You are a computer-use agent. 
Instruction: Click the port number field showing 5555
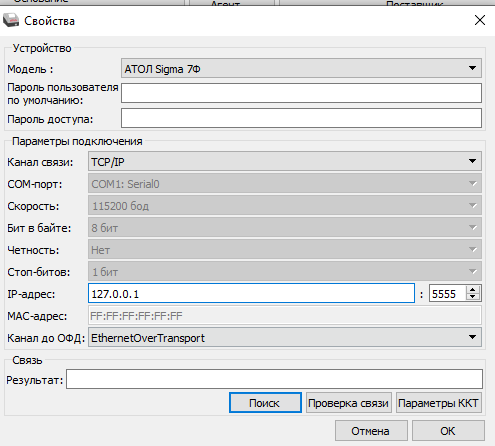(447, 294)
